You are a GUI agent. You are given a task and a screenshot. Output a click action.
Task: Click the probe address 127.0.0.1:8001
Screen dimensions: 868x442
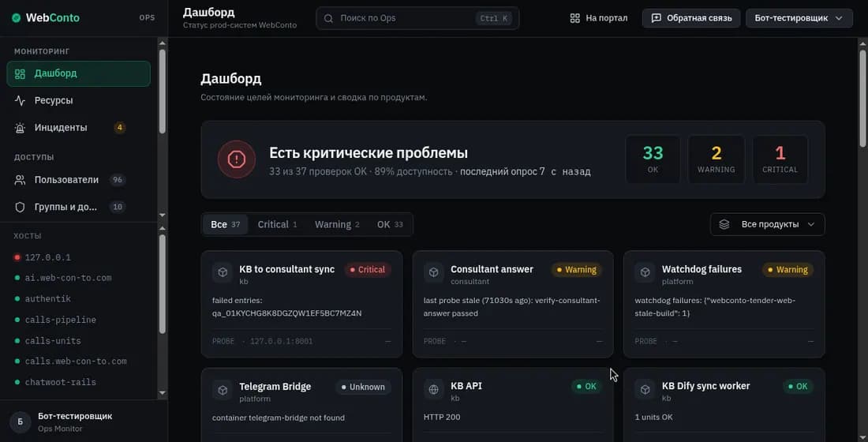pyautogui.click(x=281, y=341)
